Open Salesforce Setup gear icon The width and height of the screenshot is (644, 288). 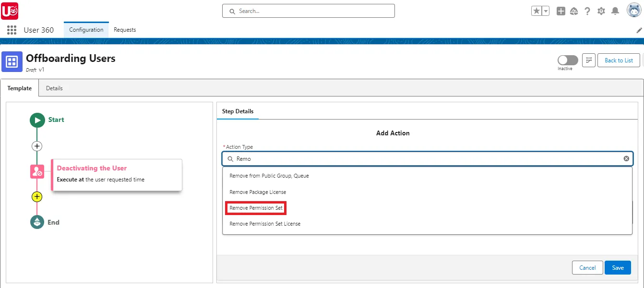point(601,11)
